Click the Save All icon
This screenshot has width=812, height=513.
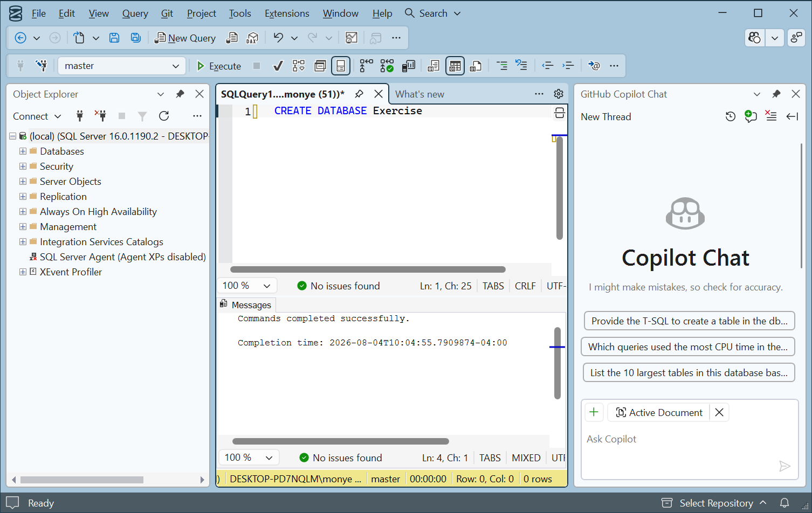[x=136, y=38]
